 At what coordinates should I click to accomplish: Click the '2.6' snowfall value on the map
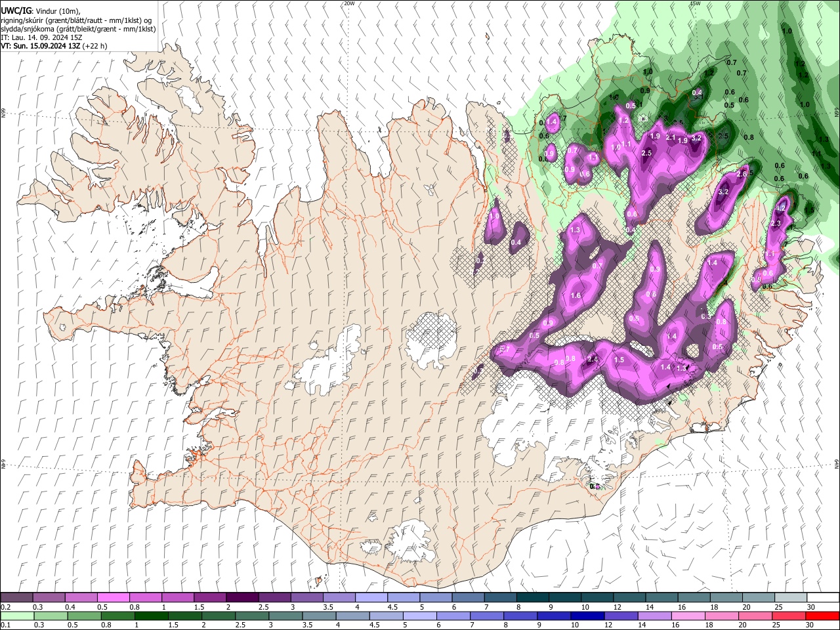coord(742,175)
